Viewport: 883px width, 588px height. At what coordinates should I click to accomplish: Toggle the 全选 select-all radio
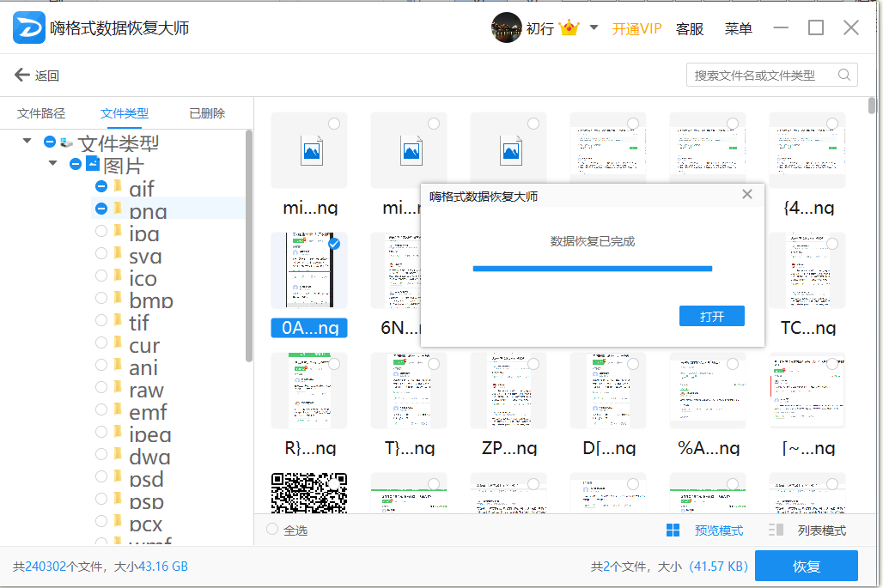tap(272, 529)
